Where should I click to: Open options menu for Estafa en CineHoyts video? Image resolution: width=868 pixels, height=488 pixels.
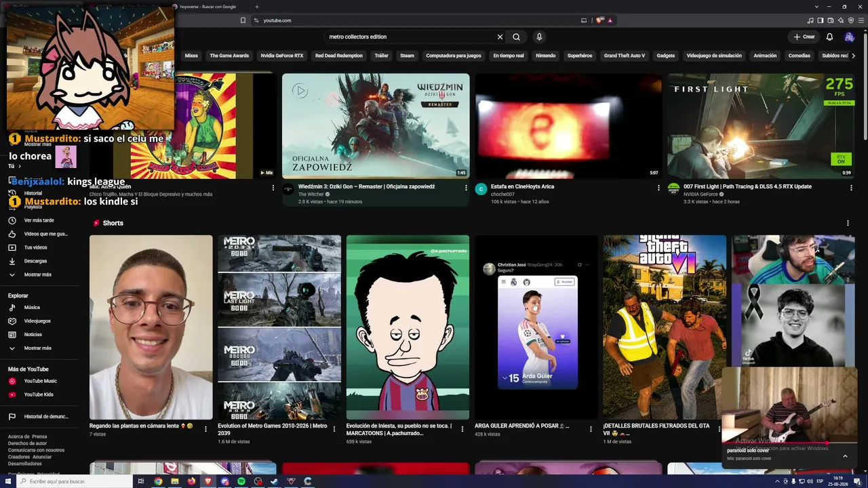658,188
